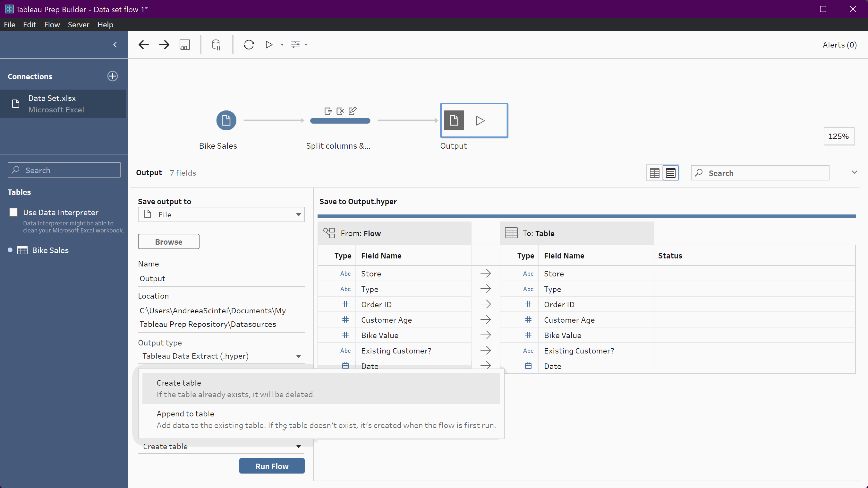The height and width of the screenshot is (488, 868).
Task: Select the Bike Sales input step icon
Action: (x=226, y=120)
